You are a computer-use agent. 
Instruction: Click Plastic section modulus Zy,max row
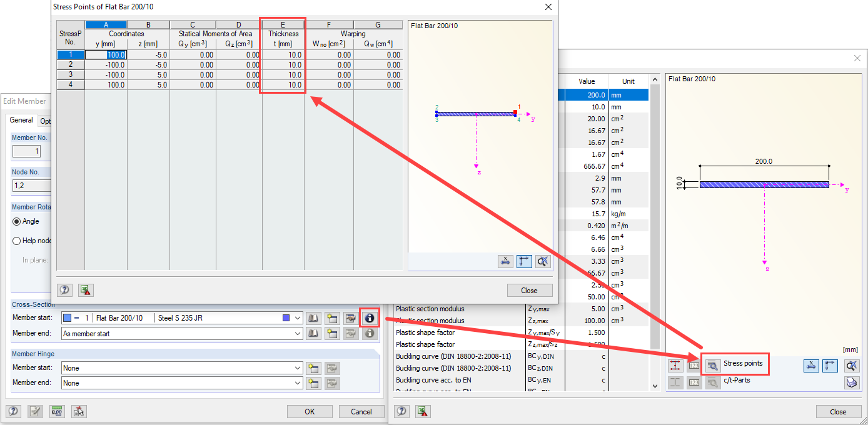click(x=522, y=309)
